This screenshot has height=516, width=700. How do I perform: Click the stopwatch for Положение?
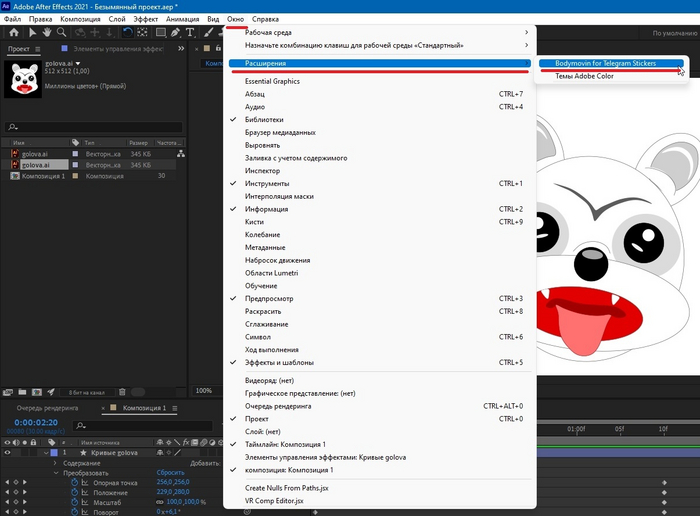click(x=75, y=492)
